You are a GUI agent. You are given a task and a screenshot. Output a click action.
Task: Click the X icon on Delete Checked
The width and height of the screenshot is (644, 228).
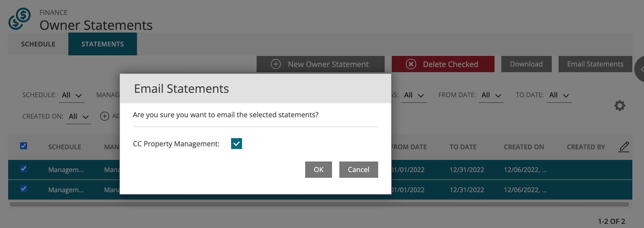[411, 64]
